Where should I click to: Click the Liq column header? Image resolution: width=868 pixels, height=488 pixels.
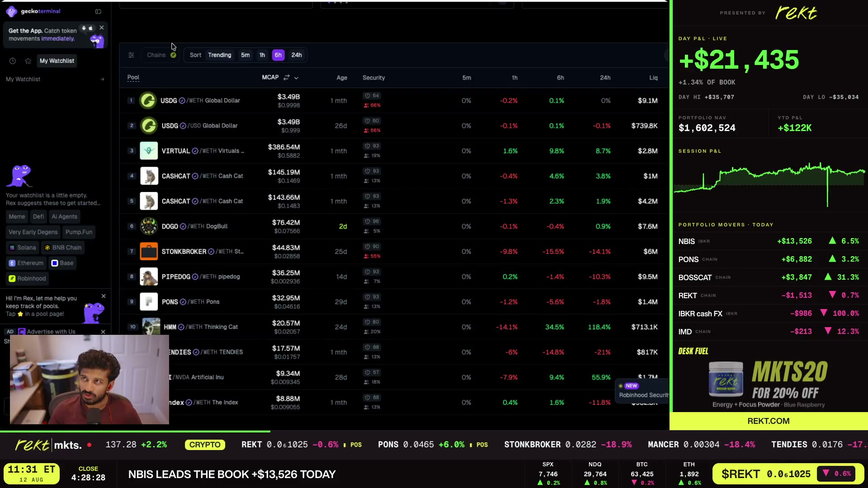pyautogui.click(x=654, y=78)
